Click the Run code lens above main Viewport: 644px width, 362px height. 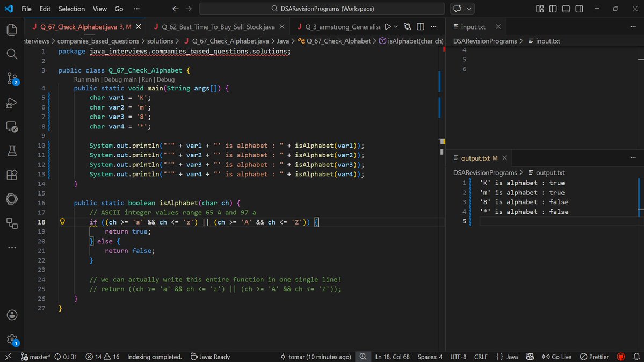(147, 79)
